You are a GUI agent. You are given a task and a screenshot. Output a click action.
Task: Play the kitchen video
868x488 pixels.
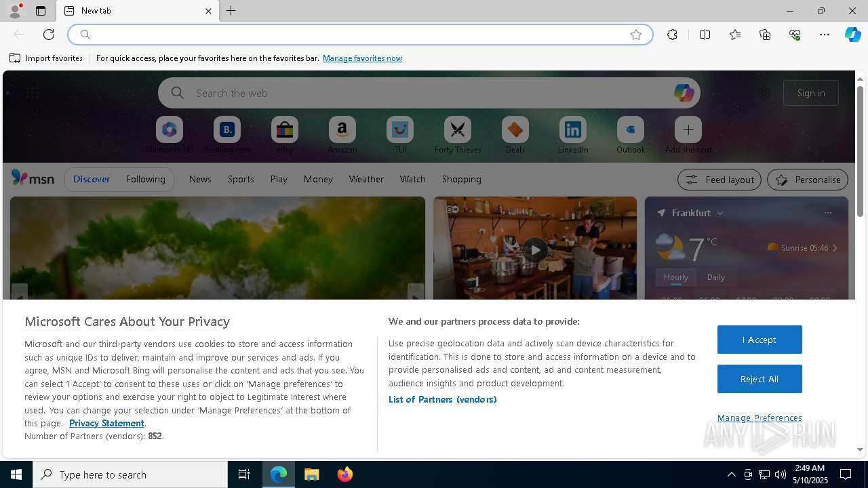pyautogui.click(x=535, y=250)
